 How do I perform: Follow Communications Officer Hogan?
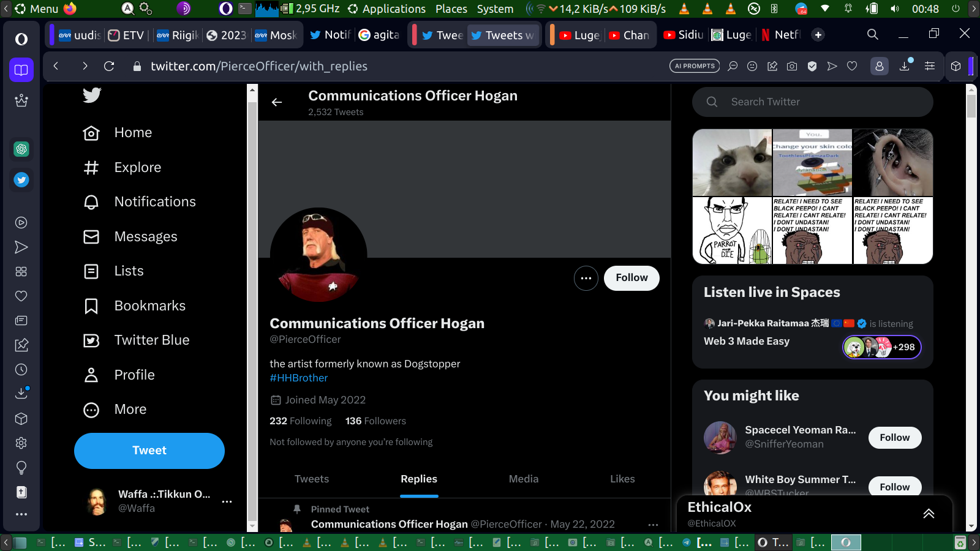tap(631, 278)
